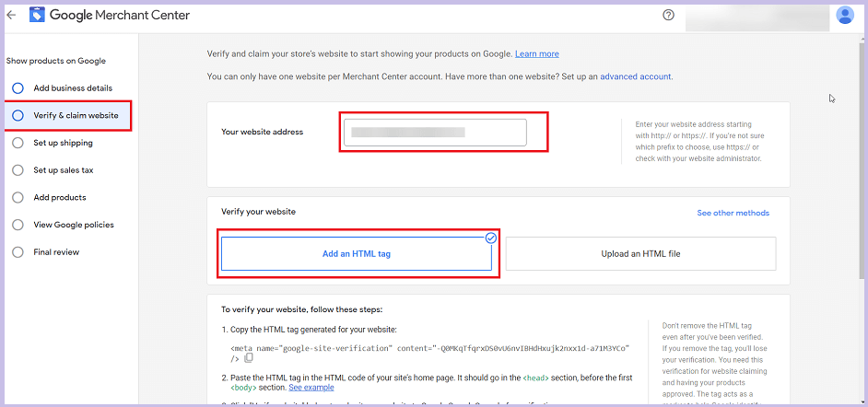Viewport: 868px width, 407px height.
Task: Select the Final review step circle
Action: tap(18, 252)
